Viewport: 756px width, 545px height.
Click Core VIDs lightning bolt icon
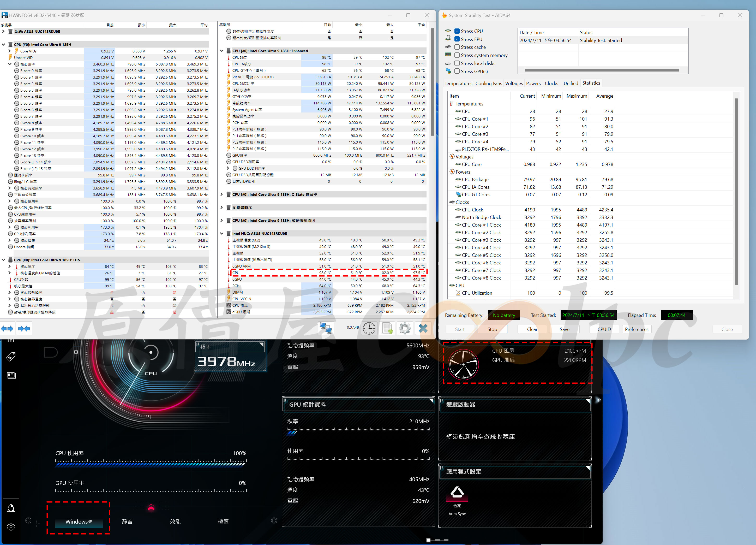(x=16, y=51)
